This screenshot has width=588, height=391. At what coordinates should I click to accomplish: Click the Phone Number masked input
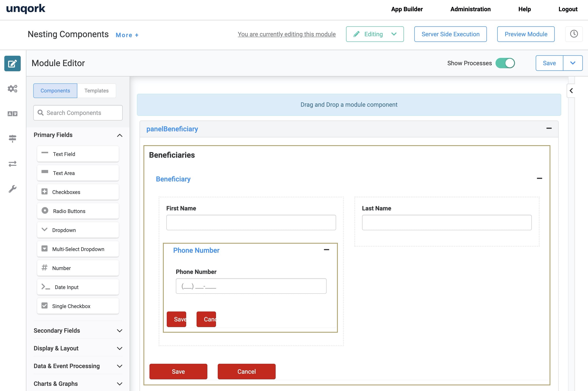[251, 286]
